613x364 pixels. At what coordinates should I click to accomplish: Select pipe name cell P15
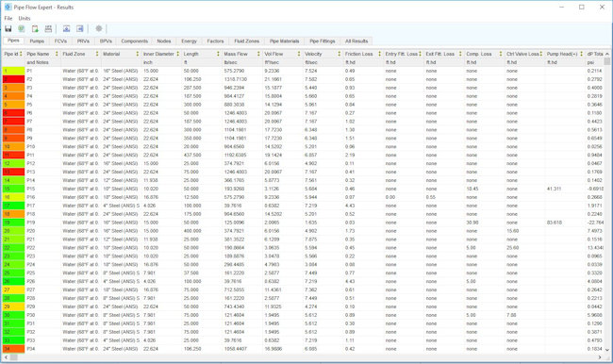(42, 189)
